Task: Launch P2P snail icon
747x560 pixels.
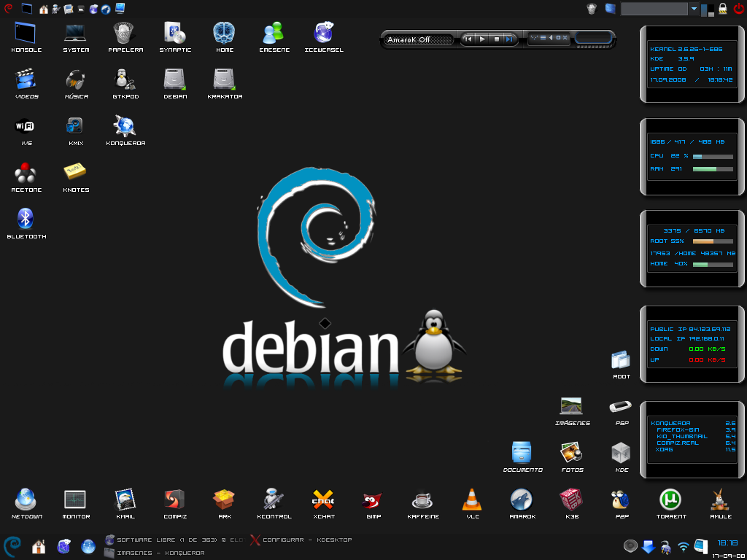Action: 621,499
